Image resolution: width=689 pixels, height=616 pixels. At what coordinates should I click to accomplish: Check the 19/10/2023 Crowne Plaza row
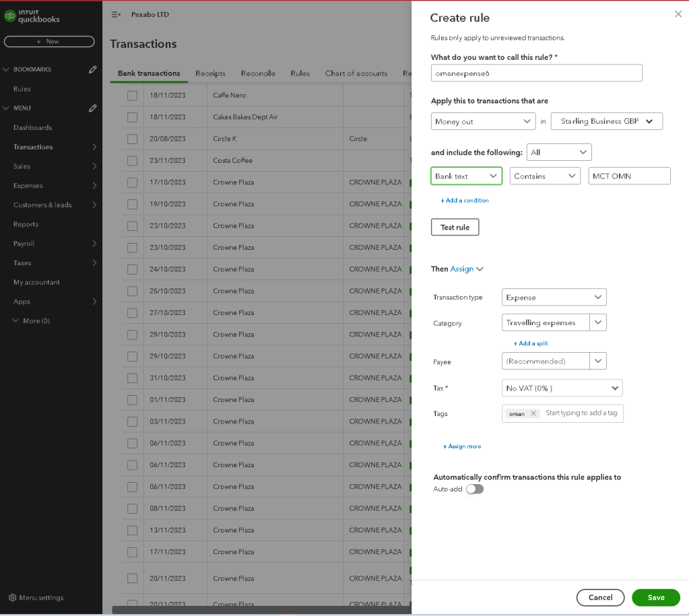[x=132, y=204]
